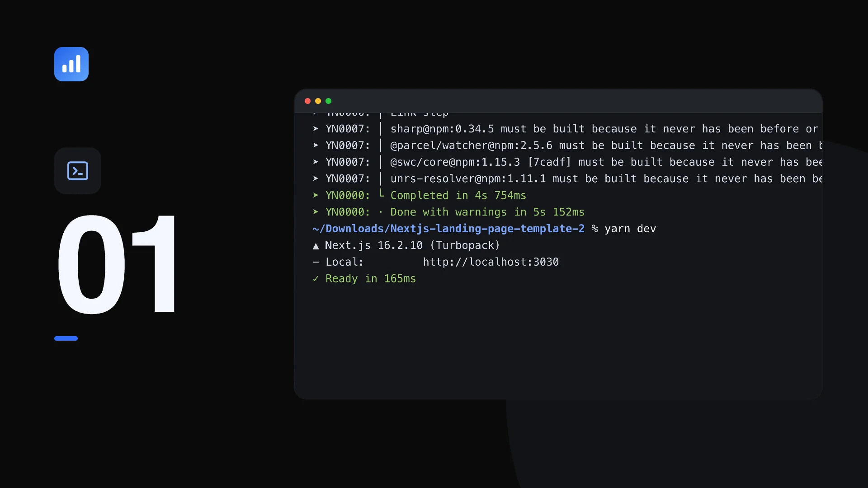This screenshot has height=488, width=868.
Task: Select 'Next.js 16.2.10 (Turbopack)' line
Action: [406, 245]
